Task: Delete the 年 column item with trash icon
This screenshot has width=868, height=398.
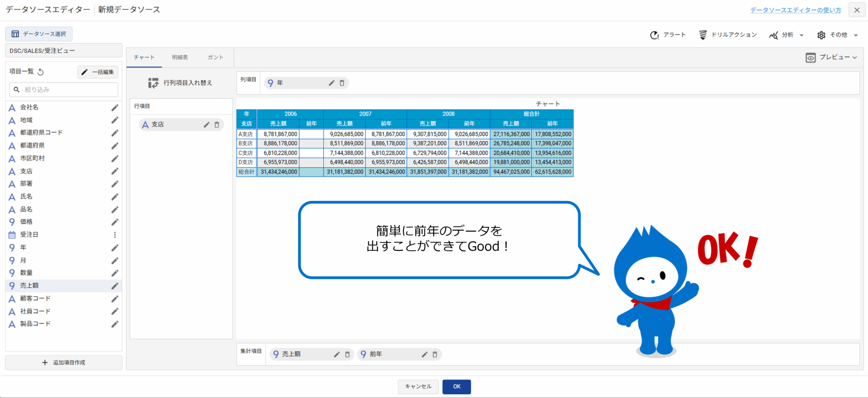Action: [x=342, y=83]
